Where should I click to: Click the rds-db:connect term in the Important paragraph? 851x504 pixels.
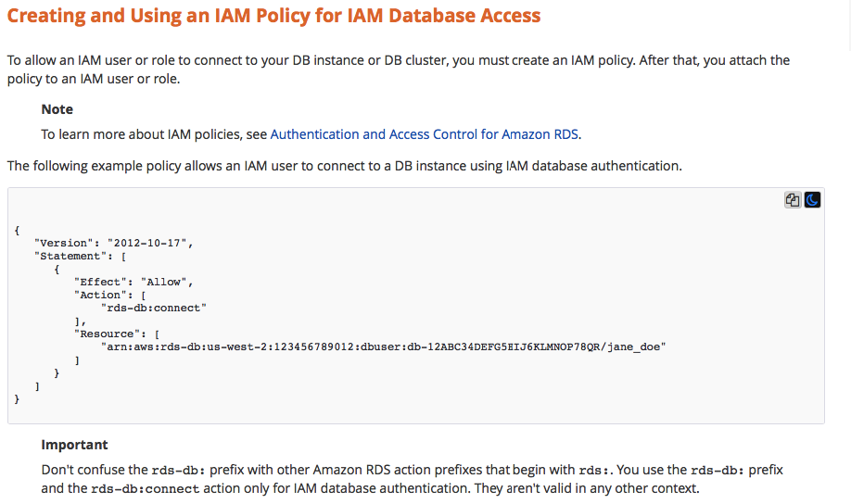point(145,489)
